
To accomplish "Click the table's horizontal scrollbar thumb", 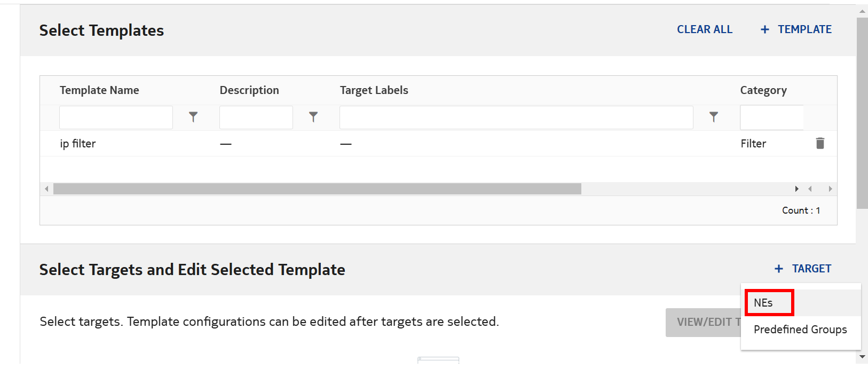I will [x=317, y=189].
